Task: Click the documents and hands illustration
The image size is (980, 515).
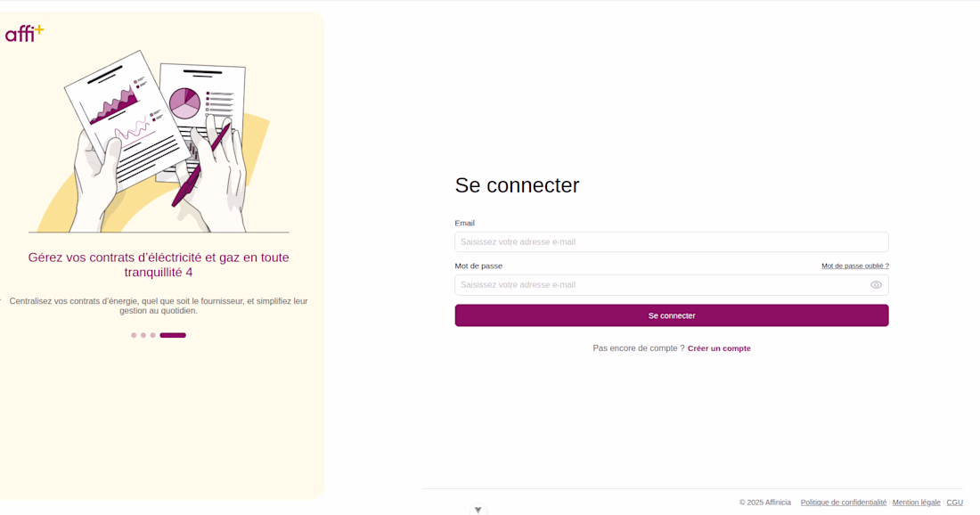Action: tap(159, 142)
